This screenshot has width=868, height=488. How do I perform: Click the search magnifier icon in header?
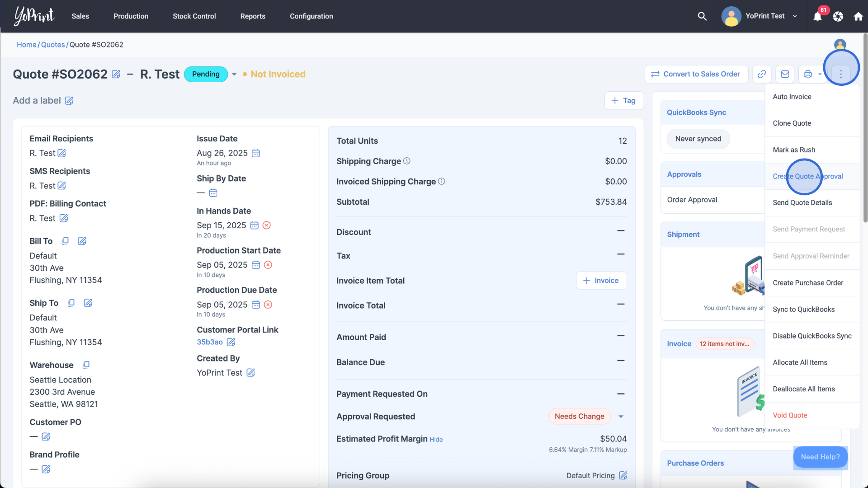click(x=702, y=16)
